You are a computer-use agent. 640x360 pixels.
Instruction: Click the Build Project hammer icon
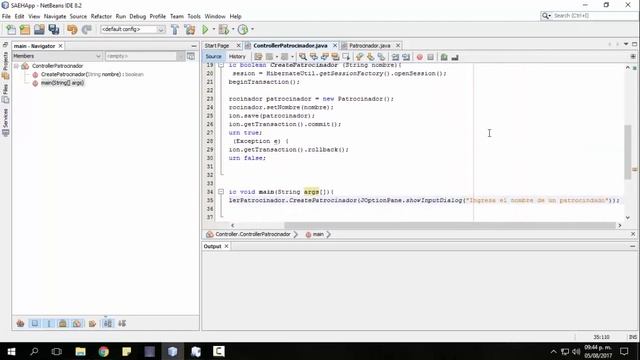pos(175,29)
